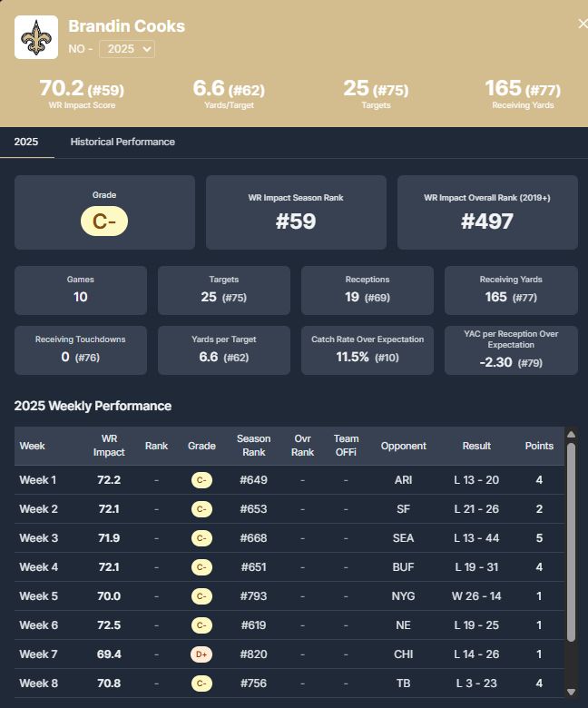Click the Points column header
This screenshot has width=588, height=708.
click(x=538, y=446)
